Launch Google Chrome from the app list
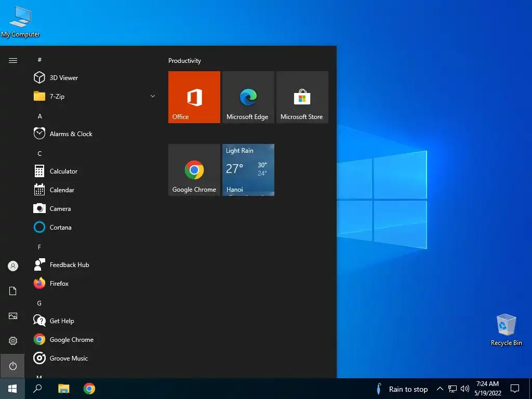This screenshot has height=399, width=532. (95, 339)
